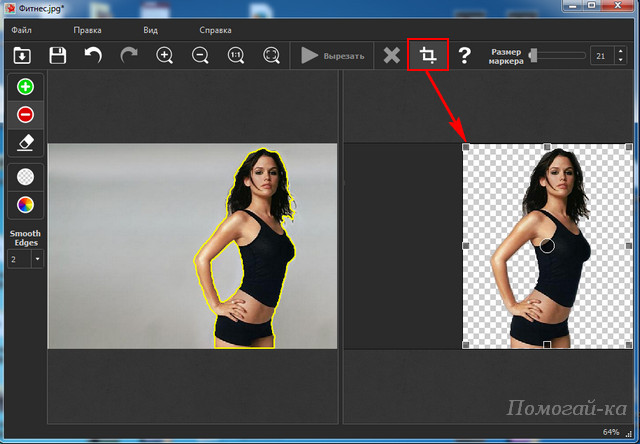This screenshot has width=640, height=444.
Task: Click right-middle crop handle
Action: click(629, 246)
